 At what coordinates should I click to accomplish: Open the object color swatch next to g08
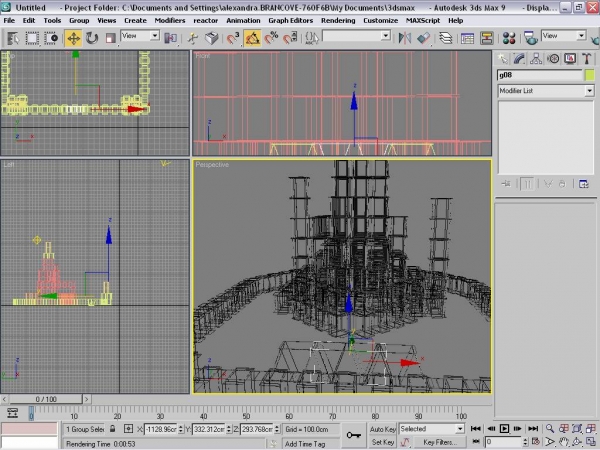590,75
